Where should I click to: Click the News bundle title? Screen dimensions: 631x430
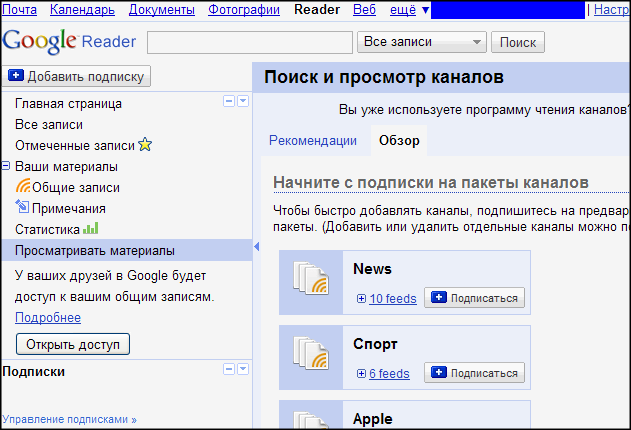point(372,269)
